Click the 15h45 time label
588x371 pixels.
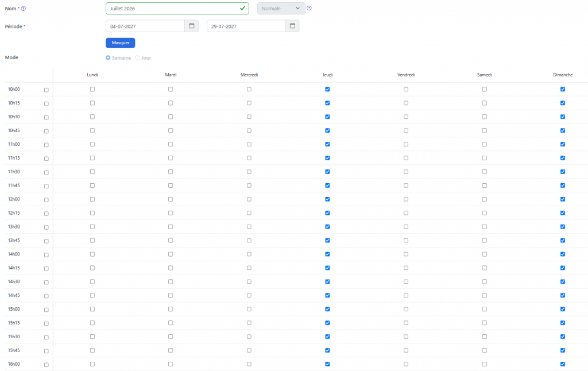(x=14, y=350)
